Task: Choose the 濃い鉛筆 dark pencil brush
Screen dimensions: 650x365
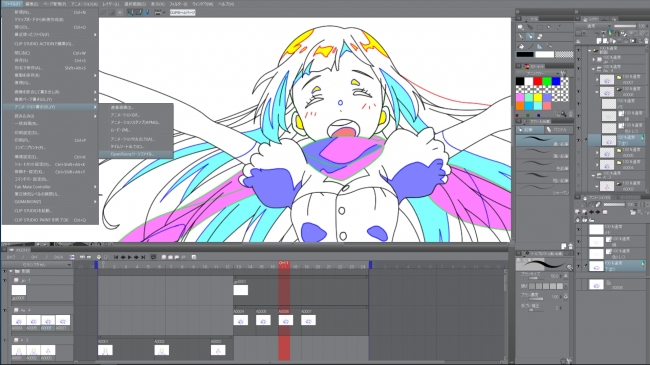Action: [543, 141]
